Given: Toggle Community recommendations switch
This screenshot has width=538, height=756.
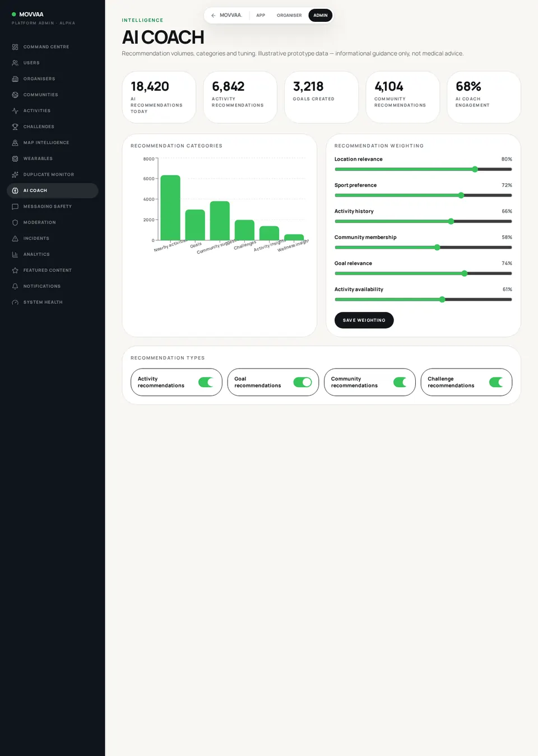Looking at the screenshot, I should point(400,382).
